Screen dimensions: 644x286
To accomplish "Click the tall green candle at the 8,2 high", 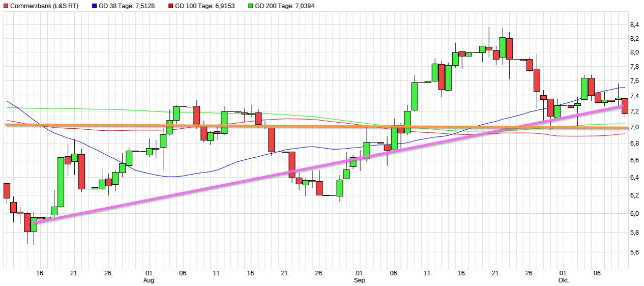I will pos(503,47).
